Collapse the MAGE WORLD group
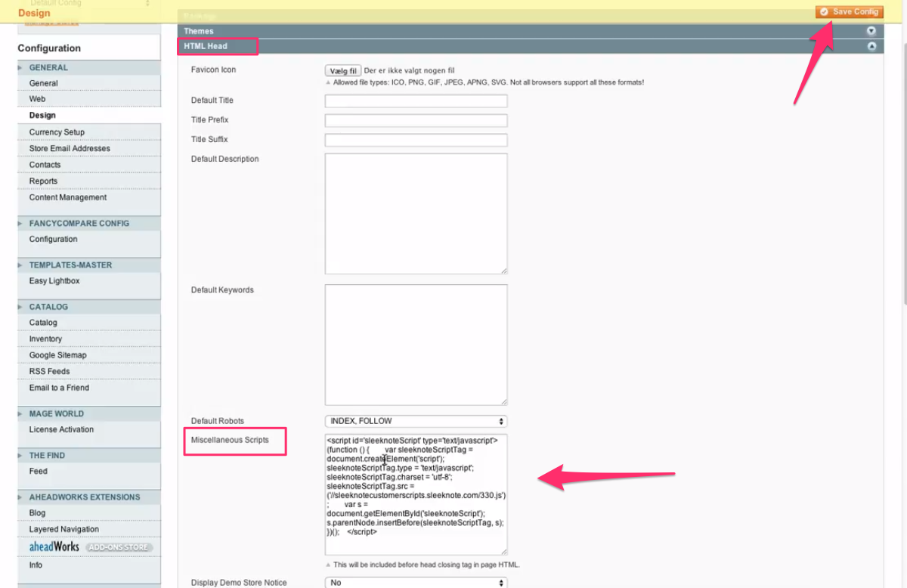 (88, 413)
